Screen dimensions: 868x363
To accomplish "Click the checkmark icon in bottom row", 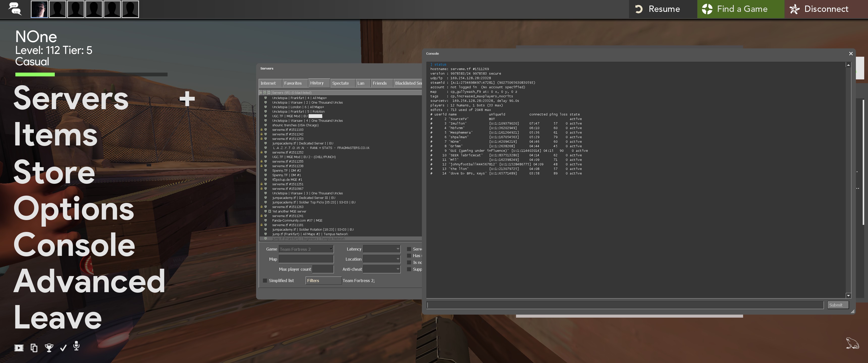I will click(63, 348).
